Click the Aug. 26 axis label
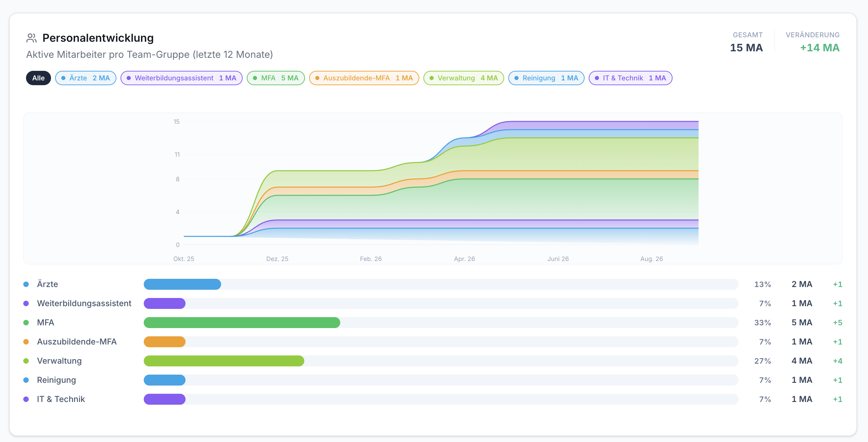This screenshot has height=442, width=868. coord(652,259)
